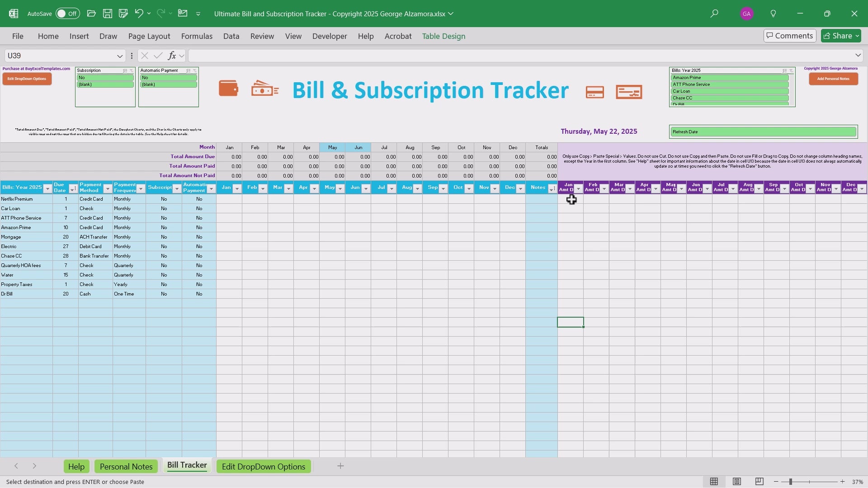
Task: Click the lightbulb ideas icon
Action: (774, 14)
